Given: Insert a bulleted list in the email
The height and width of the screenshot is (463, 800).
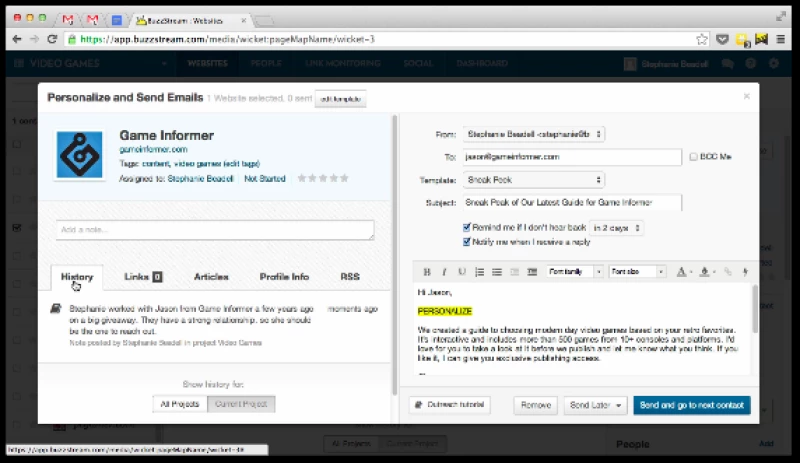Looking at the screenshot, I should tap(497, 271).
